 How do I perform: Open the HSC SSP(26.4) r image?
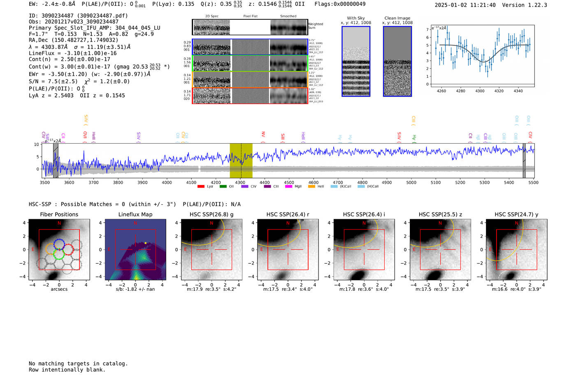point(288,250)
